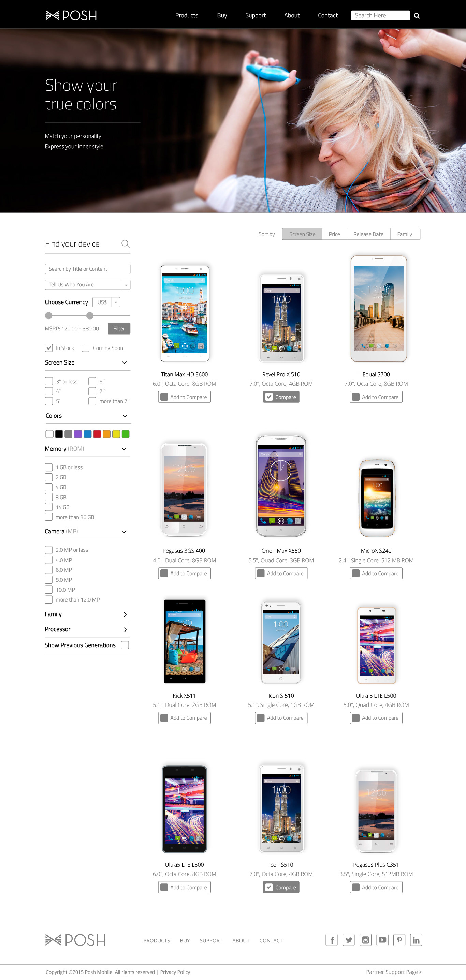This screenshot has height=980, width=466.
Task: Expand the Family filter section
Action: pyautogui.click(x=87, y=614)
